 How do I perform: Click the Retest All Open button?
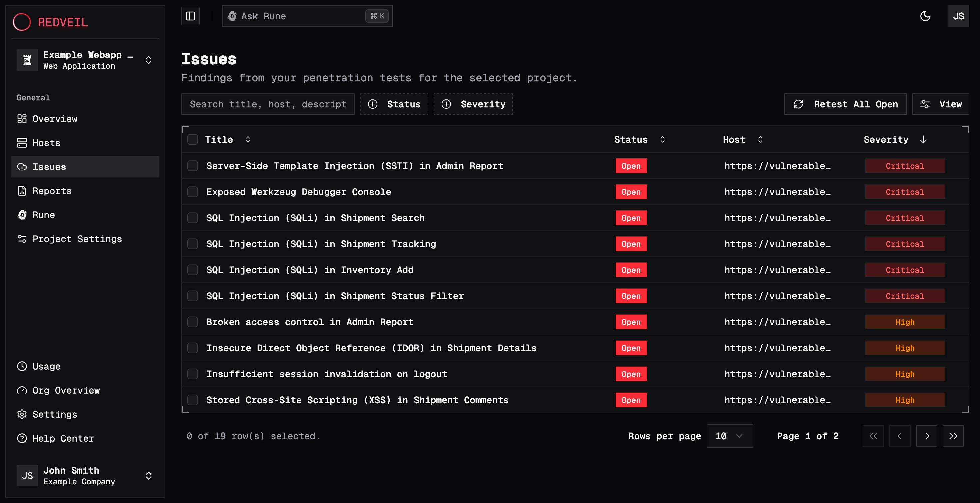pyautogui.click(x=845, y=104)
